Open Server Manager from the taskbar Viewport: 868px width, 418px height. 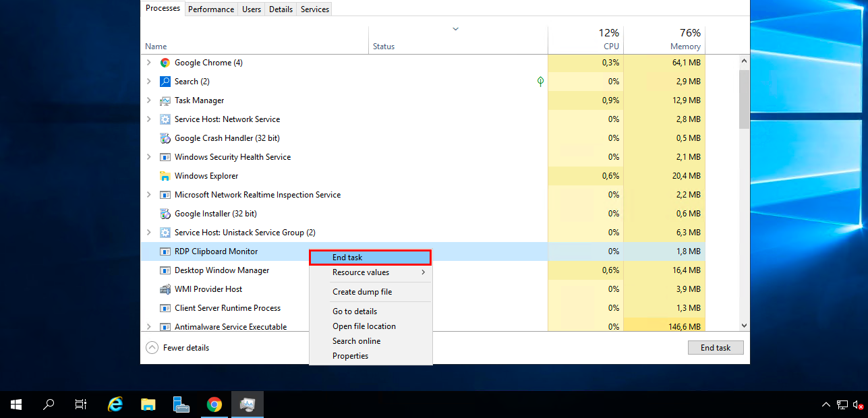point(181,405)
